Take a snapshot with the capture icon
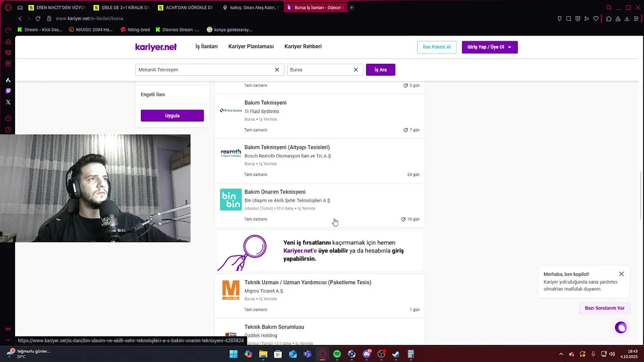644x362 pixels. click(x=569, y=19)
